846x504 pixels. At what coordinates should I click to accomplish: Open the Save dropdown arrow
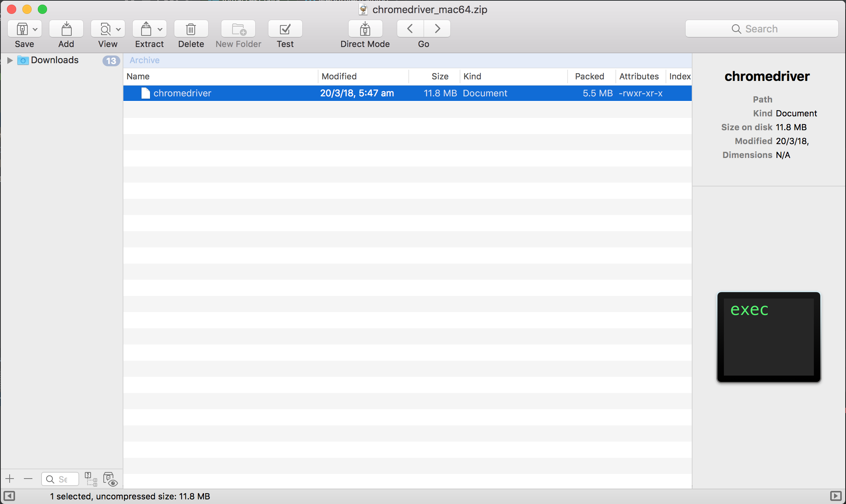[35, 29]
